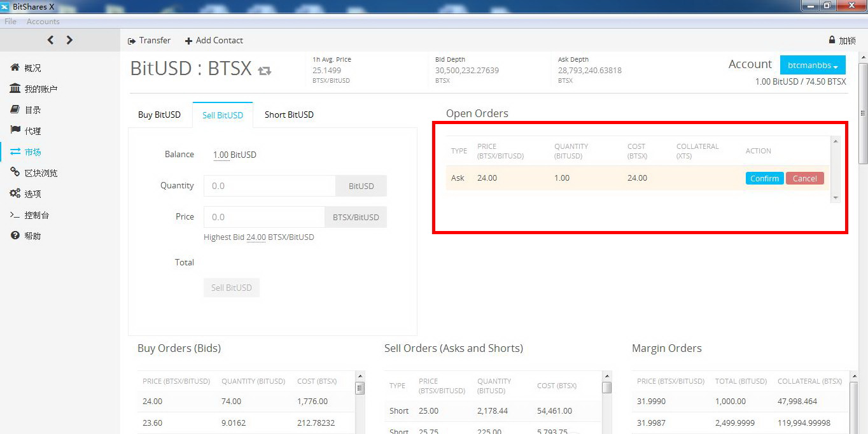This screenshot has height=434, width=868.
Task: Go back with the left chevron arrow
Action: [50, 40]
